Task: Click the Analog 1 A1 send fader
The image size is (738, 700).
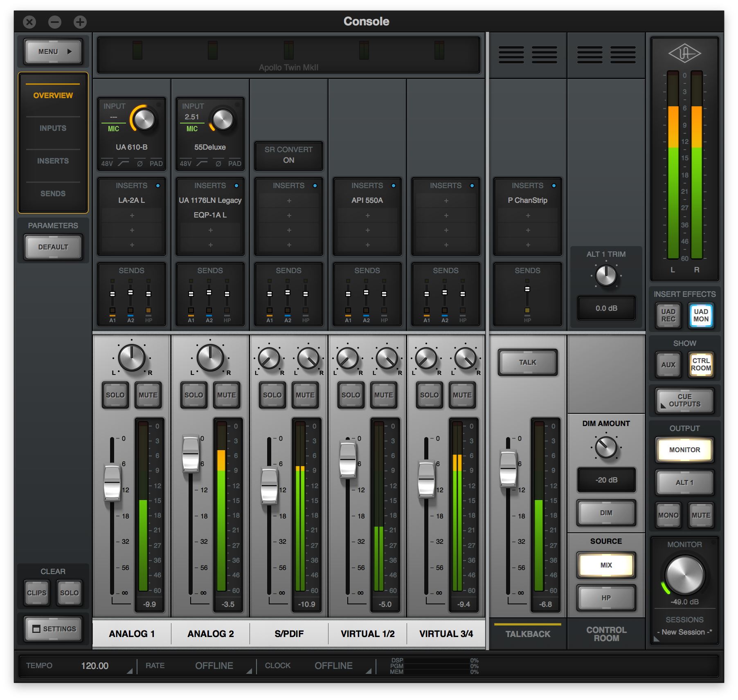Action: click(112, 294)
